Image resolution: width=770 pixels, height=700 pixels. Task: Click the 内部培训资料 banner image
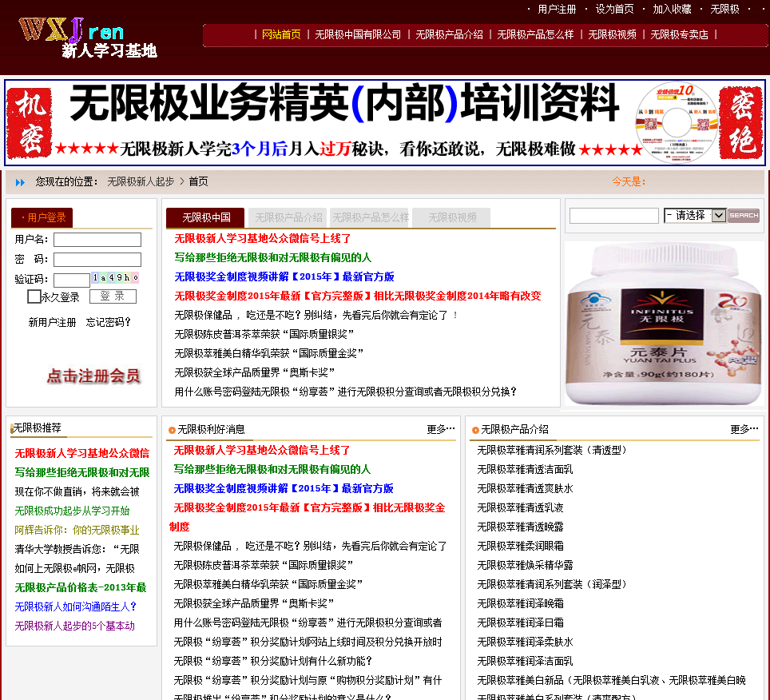(384, 122)
